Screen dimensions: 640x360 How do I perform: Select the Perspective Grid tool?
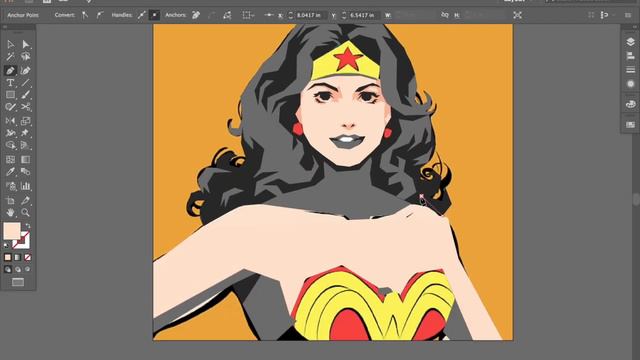coord(26,145)
